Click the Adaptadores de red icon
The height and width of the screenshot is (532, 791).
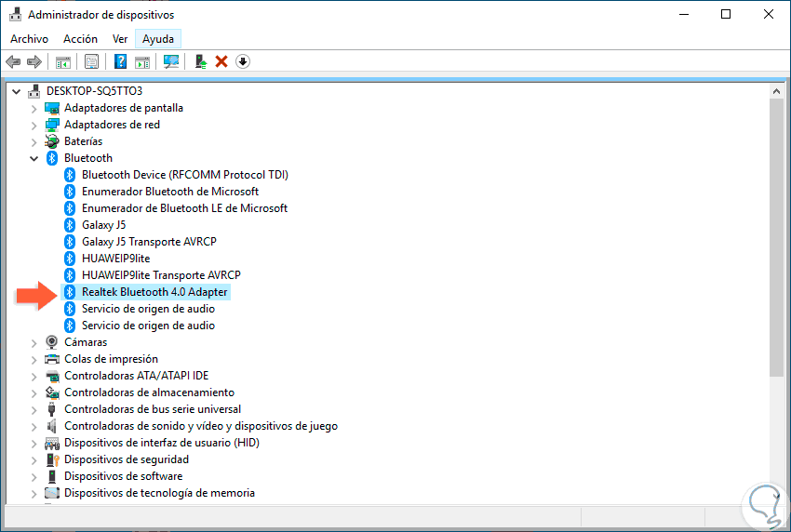tap(52, 125)
